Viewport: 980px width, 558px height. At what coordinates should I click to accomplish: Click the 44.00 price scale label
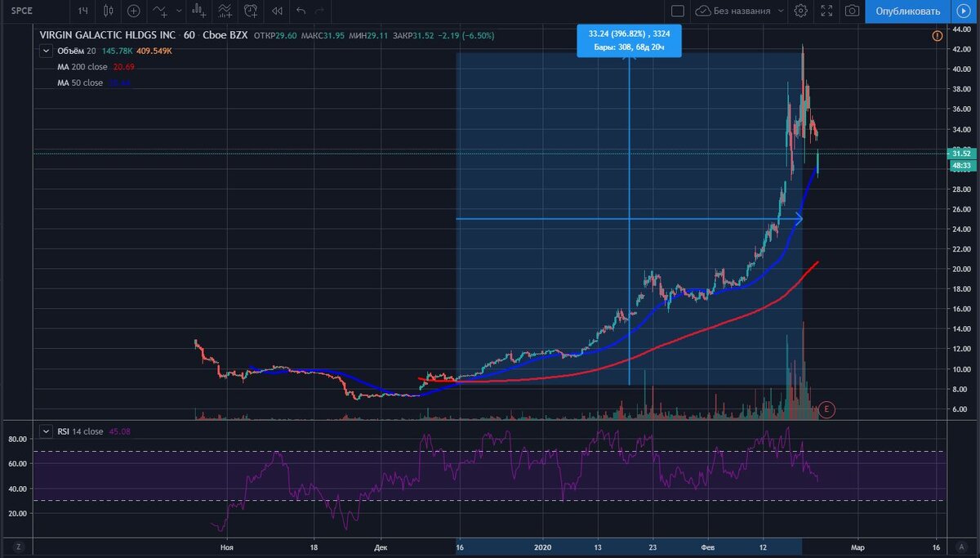(x=960, y=29)
